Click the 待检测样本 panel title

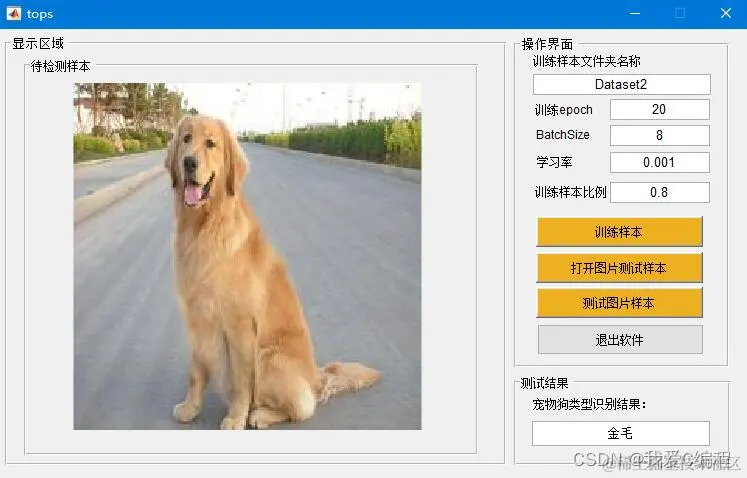[61, 66]
